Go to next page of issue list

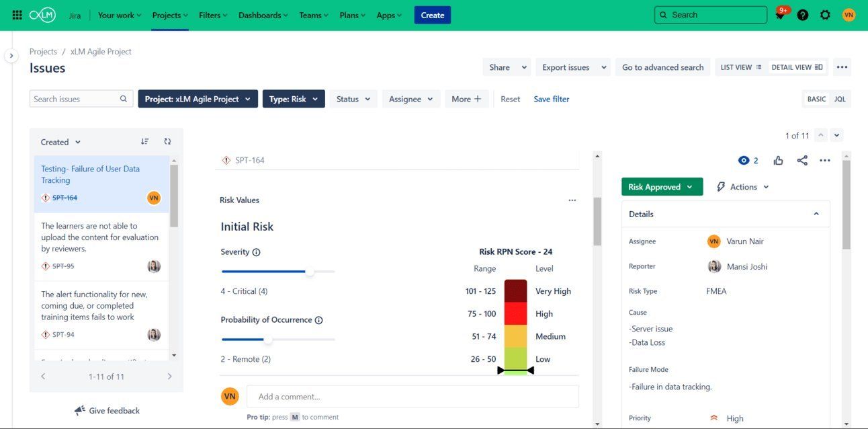click(169, 377)
